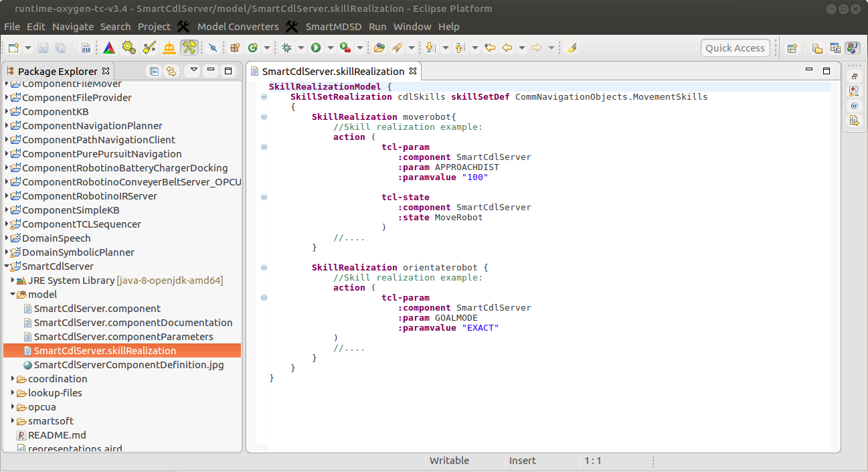Viewport: 868px width, 472px height.
Task: Open the SmartMDSD menu
Action: (x=332, y=27)
